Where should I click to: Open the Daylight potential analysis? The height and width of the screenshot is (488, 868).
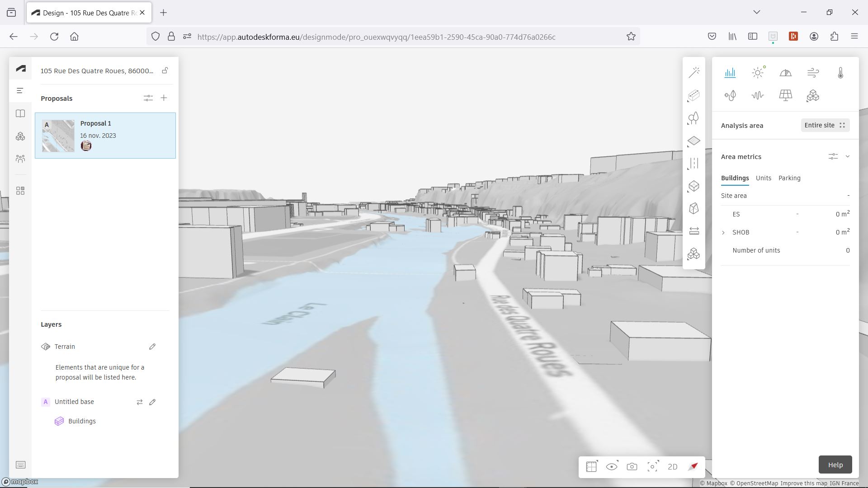tap(785, 73)
